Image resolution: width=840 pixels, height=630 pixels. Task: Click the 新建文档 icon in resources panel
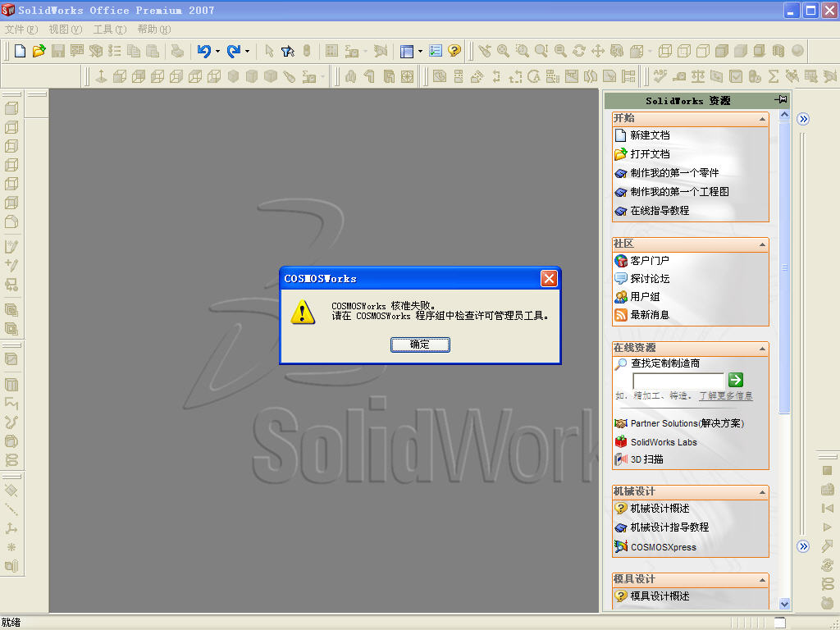click(620, 135)
